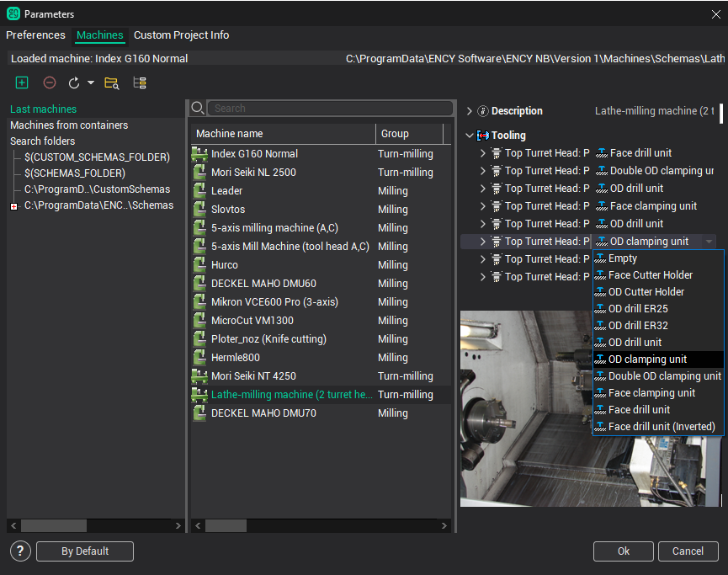This screenshot has width=728, height=575.
Task: Expand the Description section
Action: (x=470, y=111)
